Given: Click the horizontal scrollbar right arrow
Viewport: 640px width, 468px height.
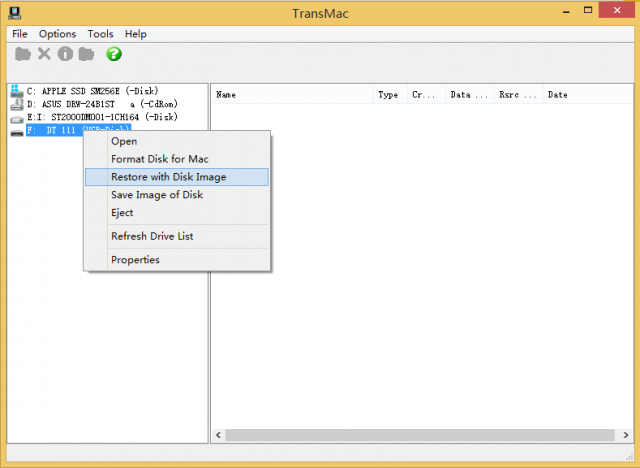Looking at the screenshot, I should tap(626, 435).
